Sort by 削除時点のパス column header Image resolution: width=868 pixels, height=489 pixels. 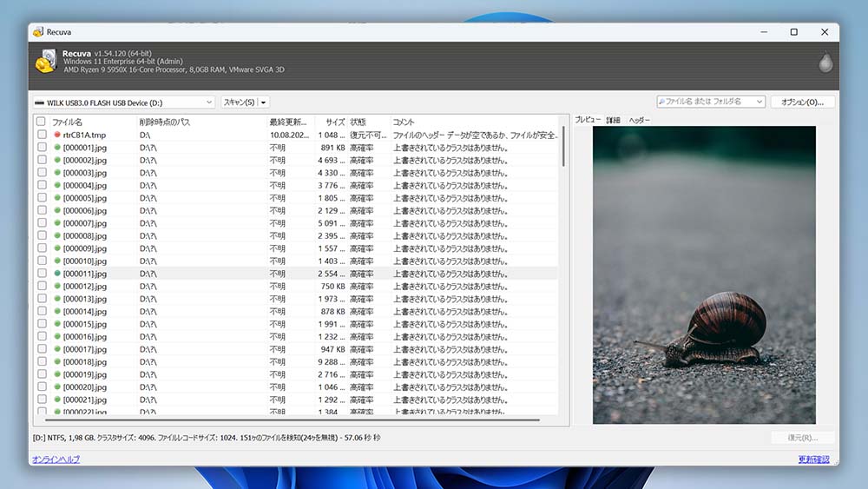[x=201, y=122]
